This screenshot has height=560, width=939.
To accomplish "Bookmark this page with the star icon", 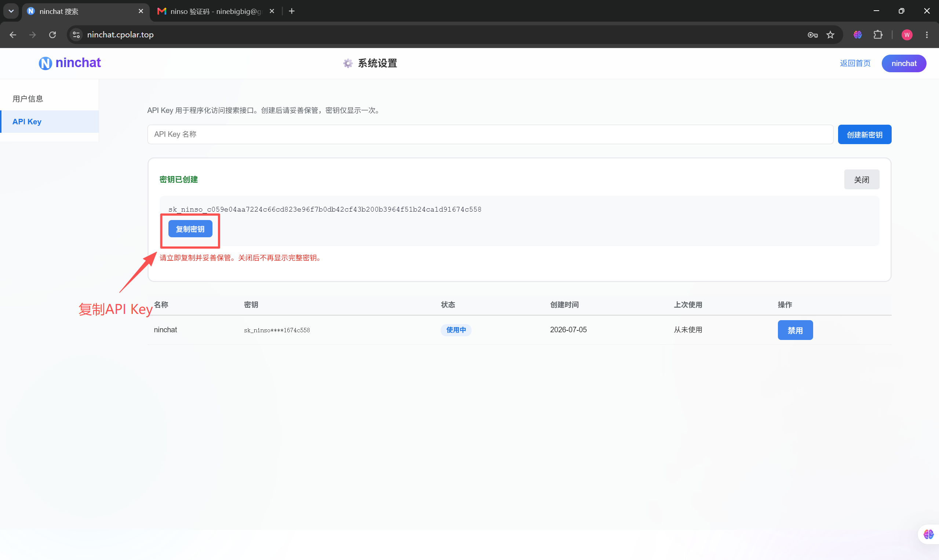I will tap(830, 35).
